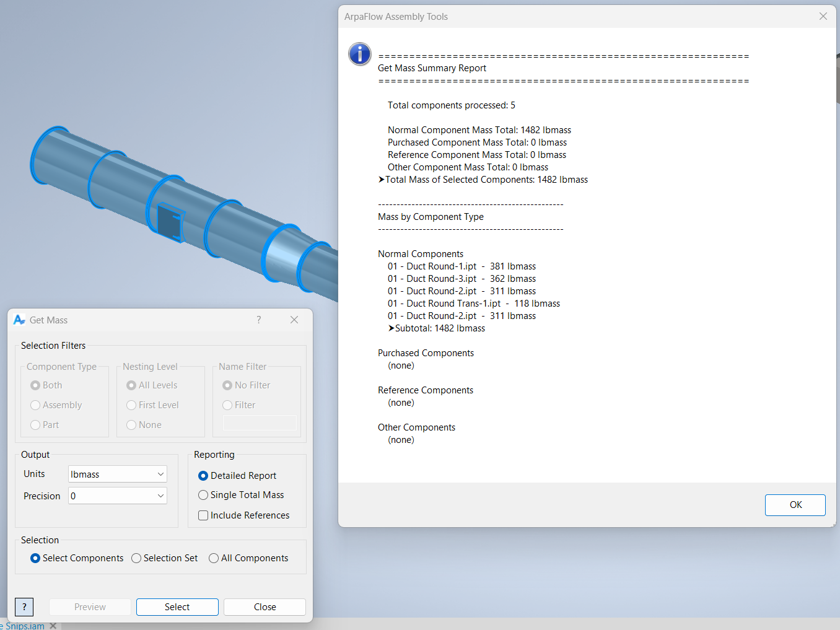Click the title bar question mark in Get Mass
The image size is (840, 630).
(x=259, y=320)
